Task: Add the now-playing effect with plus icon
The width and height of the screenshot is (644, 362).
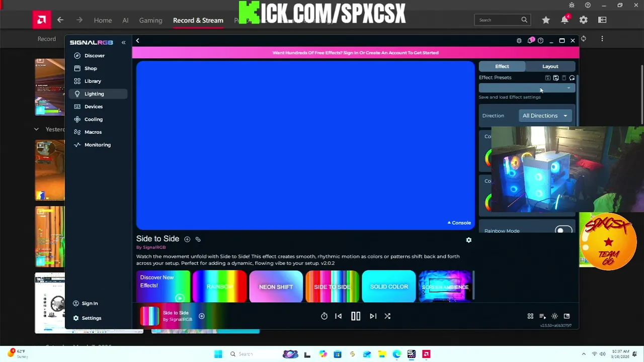Action: (x=201, y=316)
